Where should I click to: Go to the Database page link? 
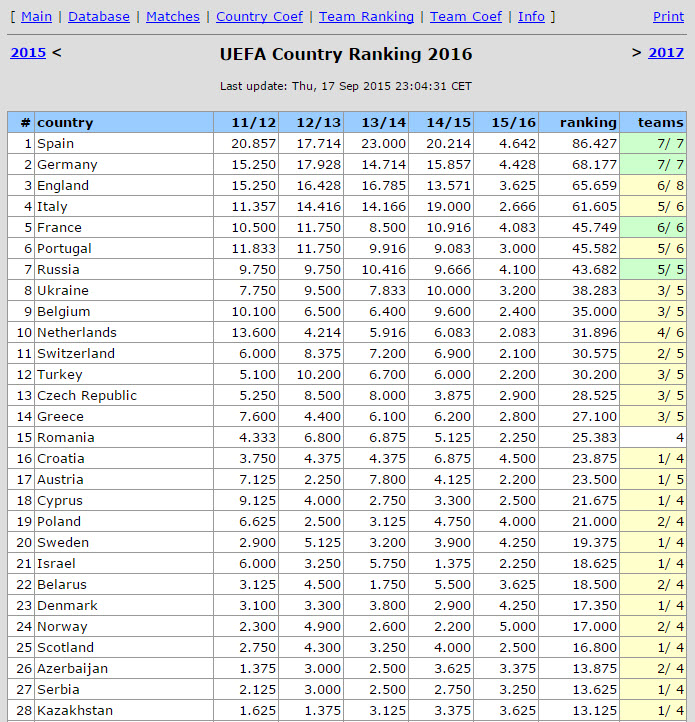98,17
